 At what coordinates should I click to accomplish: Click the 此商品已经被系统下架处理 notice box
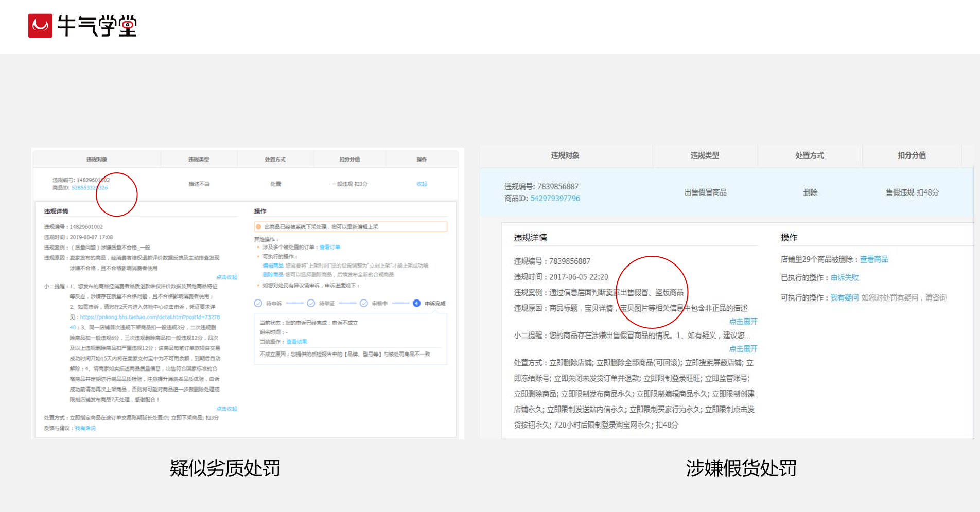351,227
